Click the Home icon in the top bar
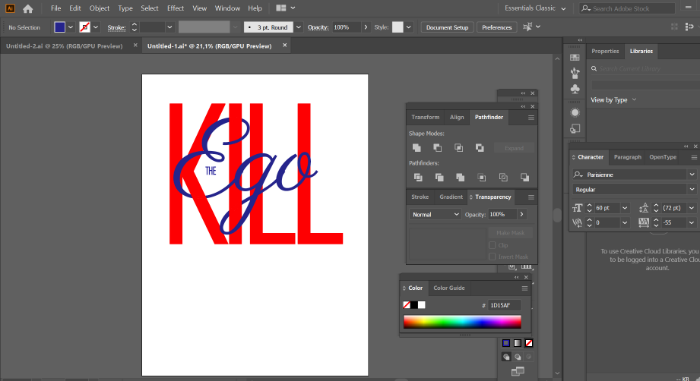700x381 pixels. point(28,8)
